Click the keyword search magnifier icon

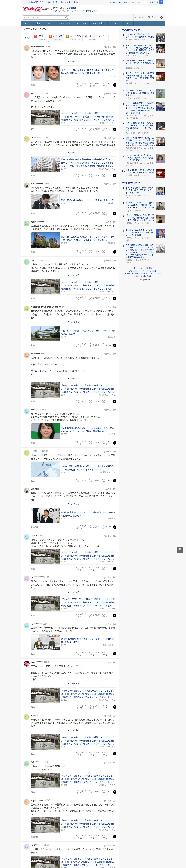click(66, 18)
